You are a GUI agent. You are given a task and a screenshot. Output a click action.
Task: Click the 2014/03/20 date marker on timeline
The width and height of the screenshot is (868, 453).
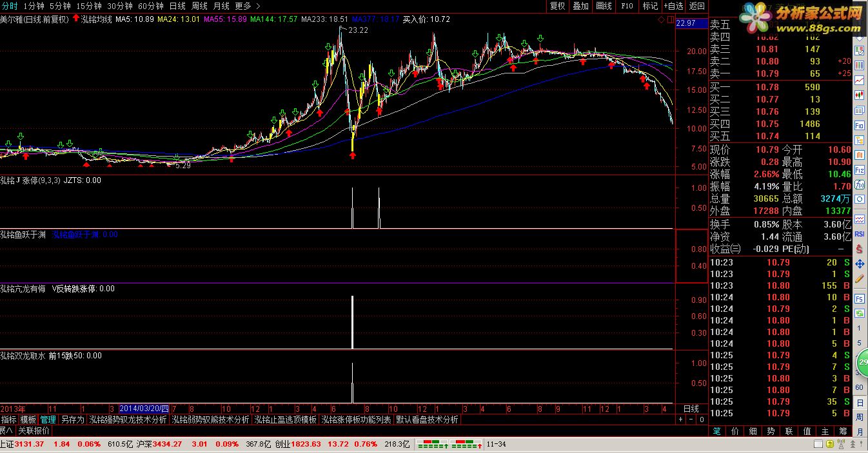pyautogui.click(x=144, y=409)
